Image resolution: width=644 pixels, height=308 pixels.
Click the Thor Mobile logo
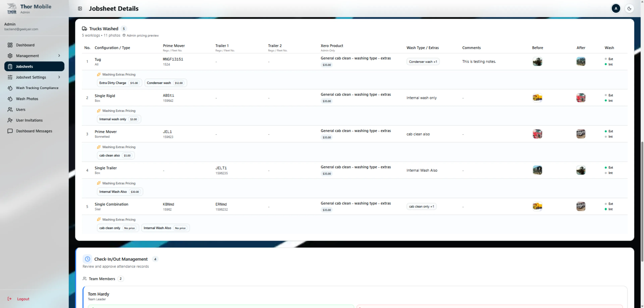tap(12, 9)
